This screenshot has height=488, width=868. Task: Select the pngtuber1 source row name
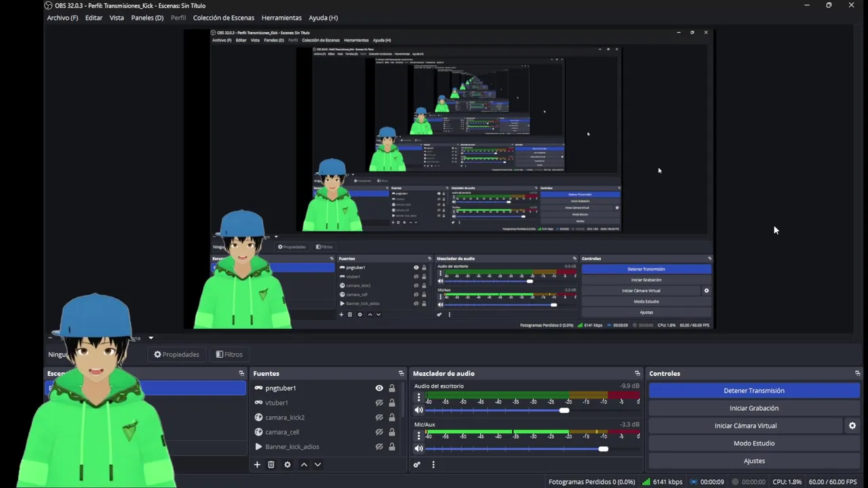pyautogui.click(x=281, y=388)
